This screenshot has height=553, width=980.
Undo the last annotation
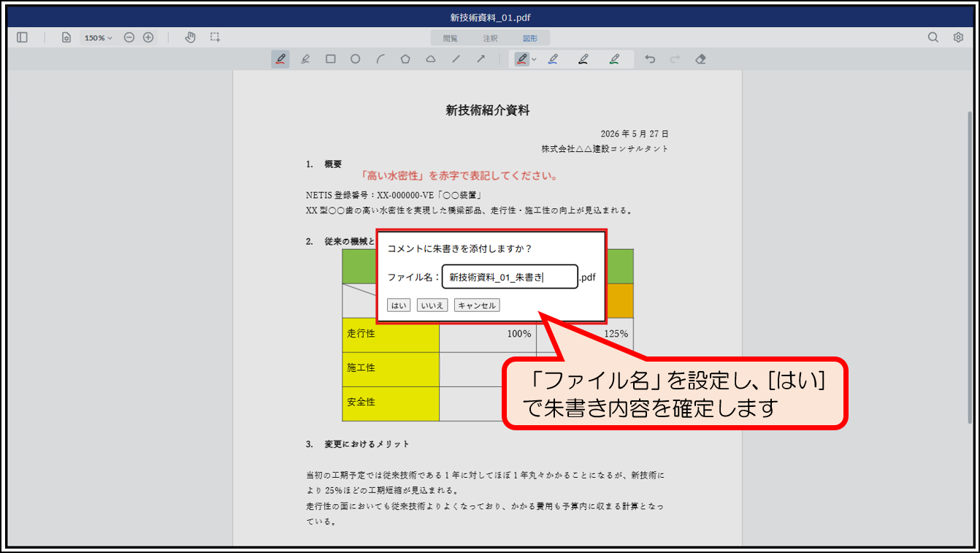(x=651, y=59)
